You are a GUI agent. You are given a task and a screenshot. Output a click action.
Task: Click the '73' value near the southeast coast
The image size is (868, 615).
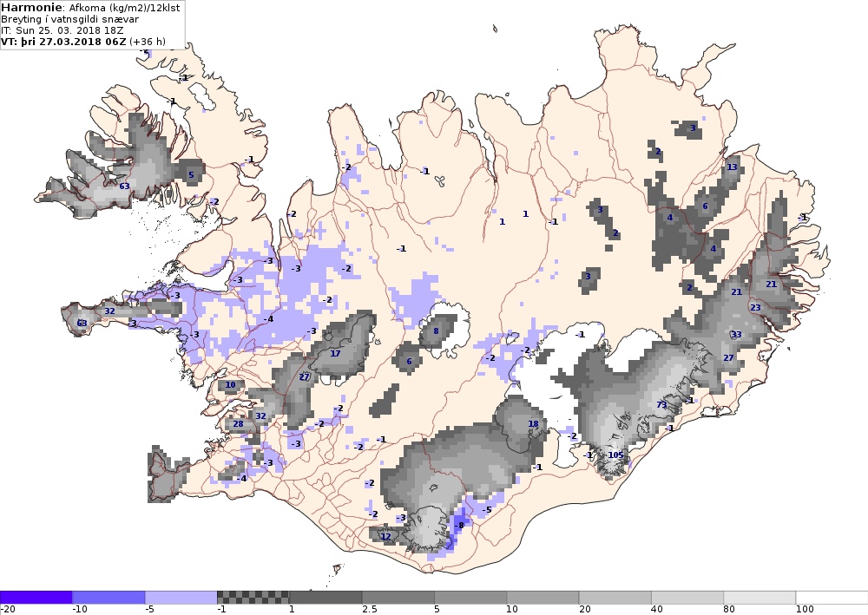pos(661,405)
